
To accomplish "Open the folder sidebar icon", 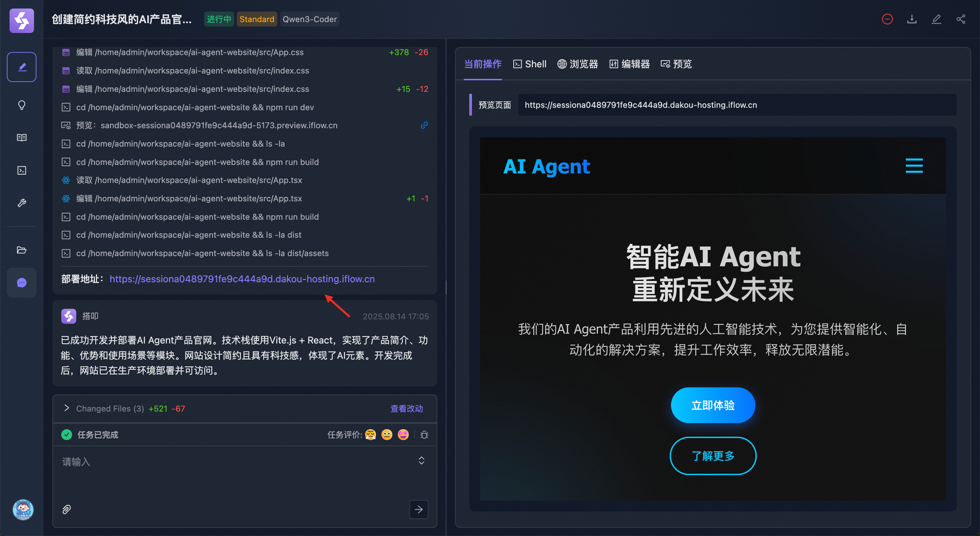I will click(x=22, y=250).
